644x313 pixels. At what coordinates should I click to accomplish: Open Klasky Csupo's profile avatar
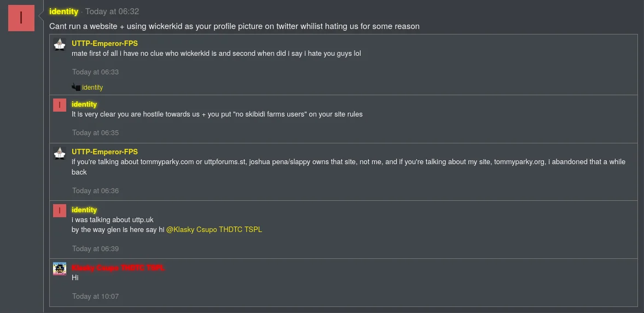pyautogui.click(x=60, y=269)
